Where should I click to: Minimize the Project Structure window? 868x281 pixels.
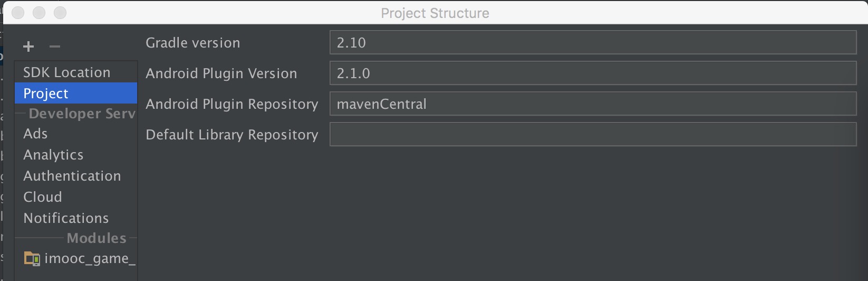click(x=40, y=13)
